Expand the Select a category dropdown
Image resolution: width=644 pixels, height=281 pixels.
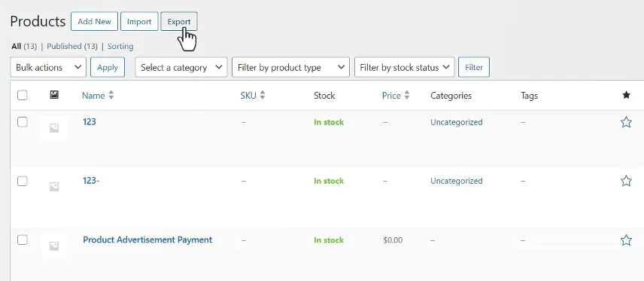(x=181, y=68)
